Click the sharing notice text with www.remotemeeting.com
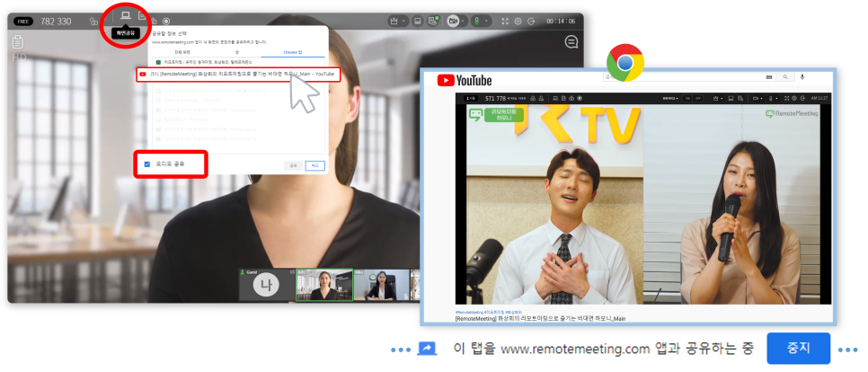Image resolution: width=868 pixels, height=372 pixels. click(x=604, y=349)
